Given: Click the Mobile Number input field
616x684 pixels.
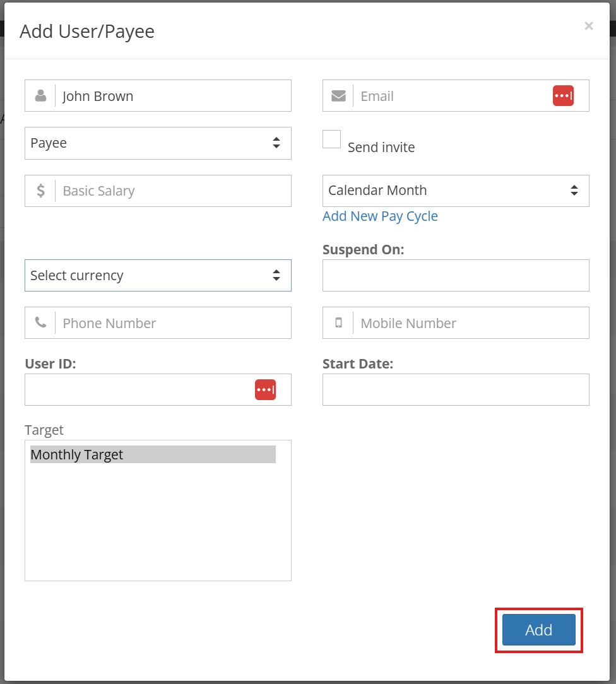Looking at the screenshot, I should pyautogui.click(x=471, y=323).
